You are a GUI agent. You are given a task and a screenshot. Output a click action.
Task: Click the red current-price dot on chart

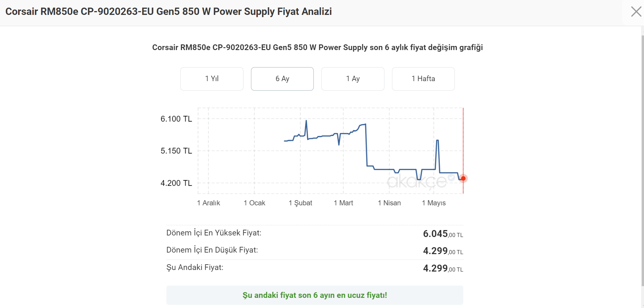click(x=463, y=178)
